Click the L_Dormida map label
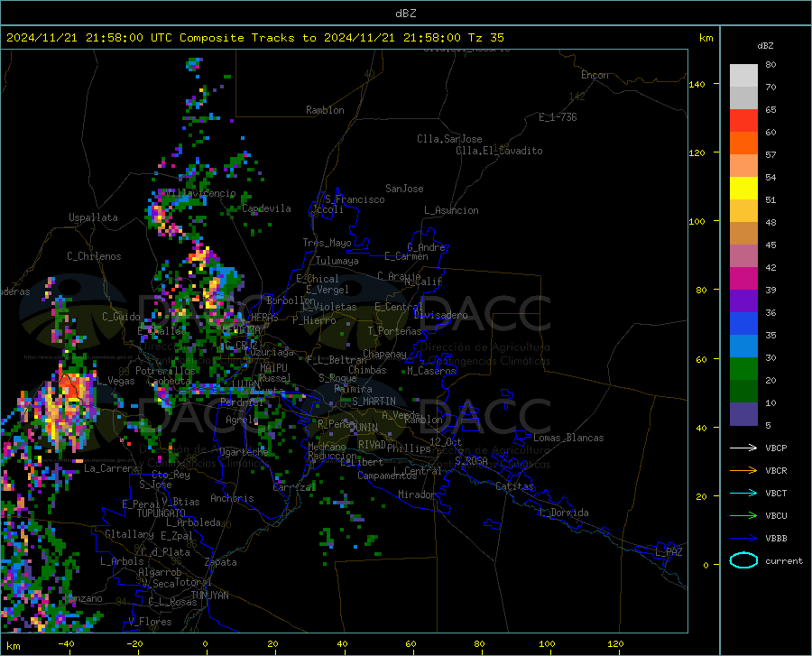This screenshot has width=812, height=656. [x=563, y=513]
